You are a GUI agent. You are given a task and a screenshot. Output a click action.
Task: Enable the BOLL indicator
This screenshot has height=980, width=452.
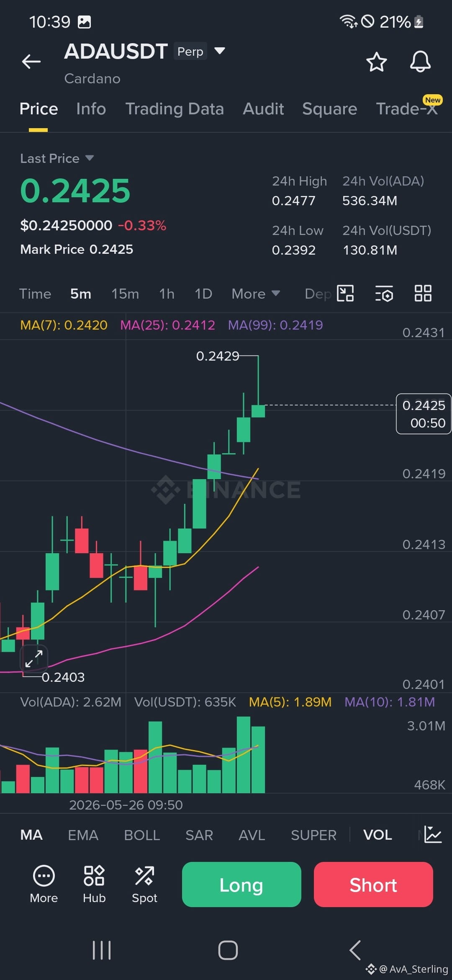point(142,835)
